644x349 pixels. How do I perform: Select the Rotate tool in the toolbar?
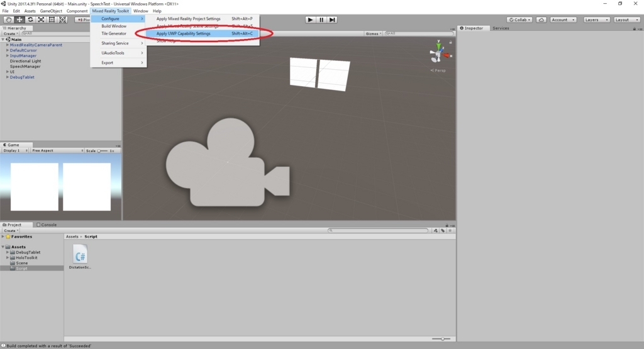pos(30,19)
